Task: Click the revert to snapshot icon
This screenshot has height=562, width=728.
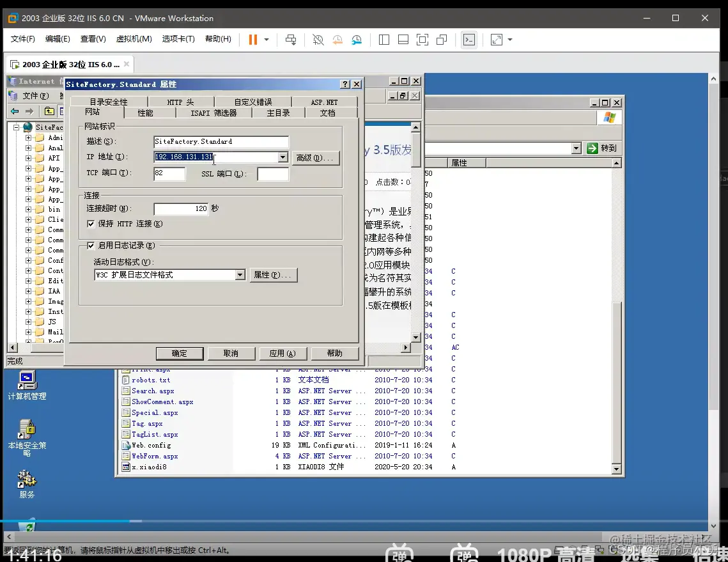Action: pyautogui.click(x=337, y=40)
